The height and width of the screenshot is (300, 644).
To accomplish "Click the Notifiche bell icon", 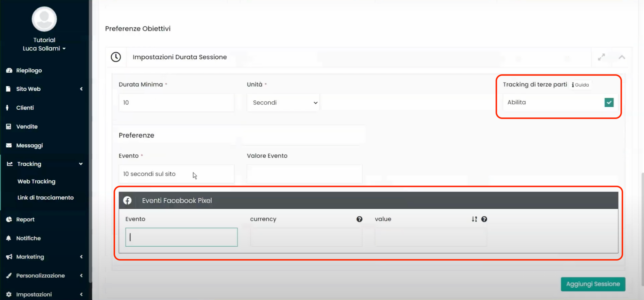I will pos(9,238).
